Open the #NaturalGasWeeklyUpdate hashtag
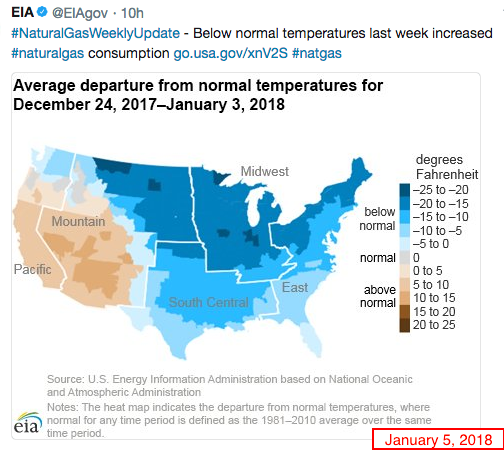504x450 pixels. tap(95, 33)
